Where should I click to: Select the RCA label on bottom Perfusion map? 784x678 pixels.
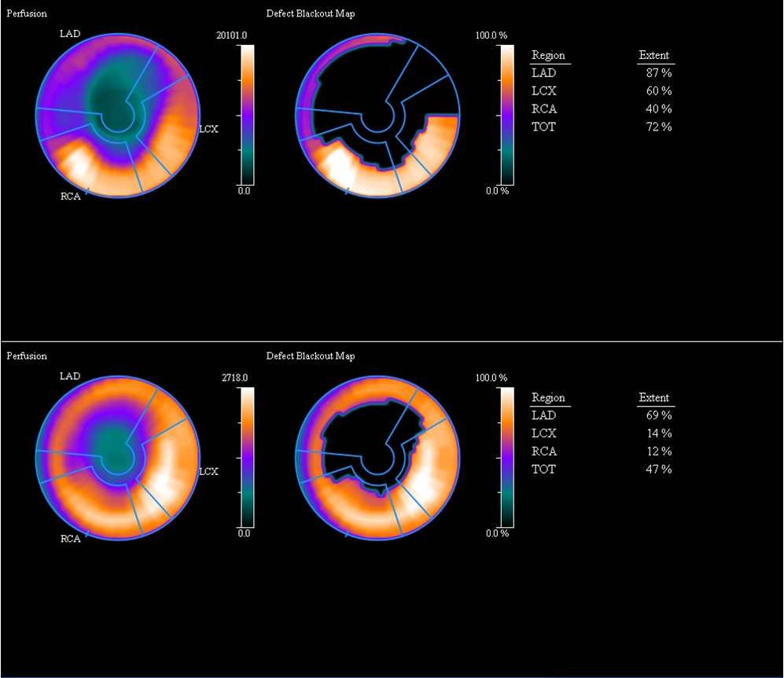click(x=70, y=539)
